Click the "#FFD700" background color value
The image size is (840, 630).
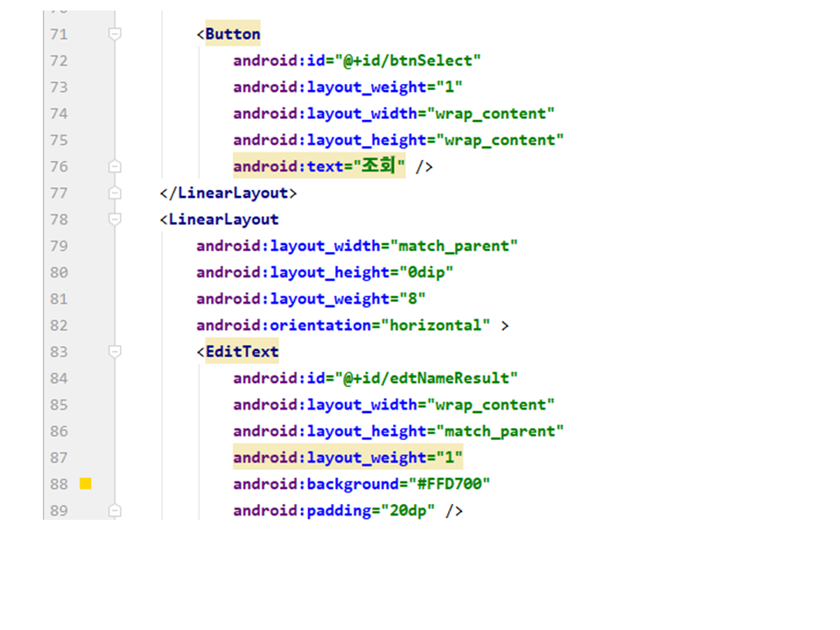click(x=445, y=484)
